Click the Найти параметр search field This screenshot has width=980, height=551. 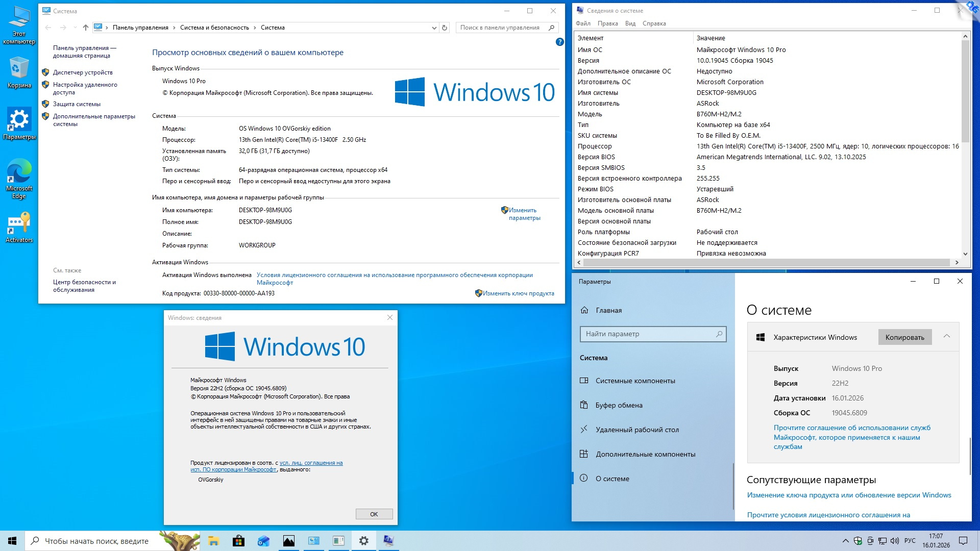[x=648, y=334]
